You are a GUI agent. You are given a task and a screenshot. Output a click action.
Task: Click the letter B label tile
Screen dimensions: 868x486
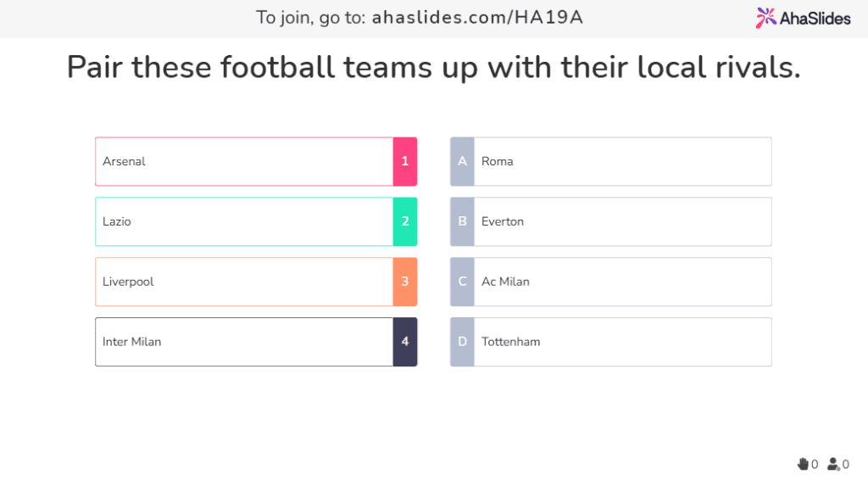(x=462, y=221)
